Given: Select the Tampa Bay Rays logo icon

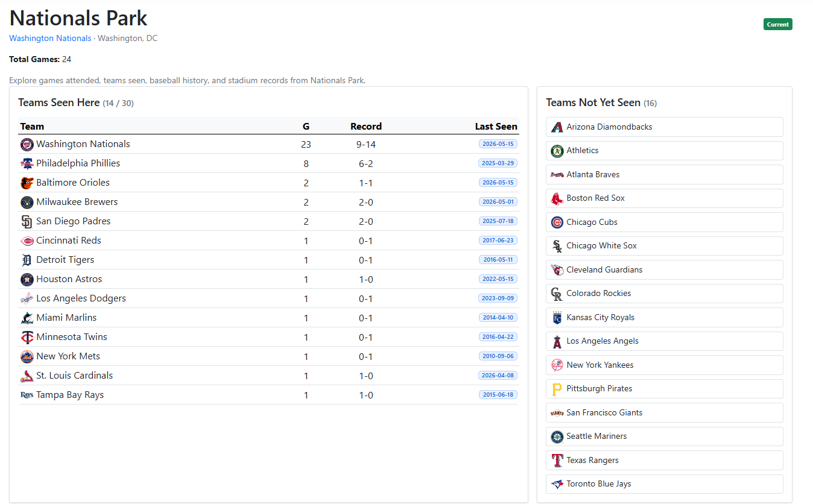Looking at the screenshot, I should (x=27, y=395).
